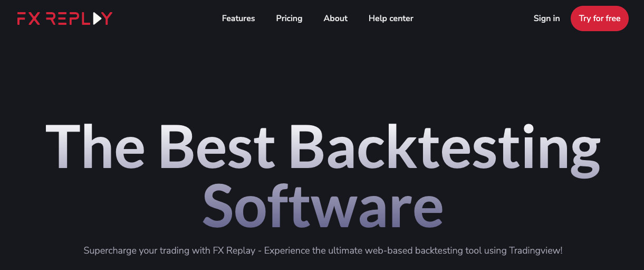Click the "Software" headline word

322,205
